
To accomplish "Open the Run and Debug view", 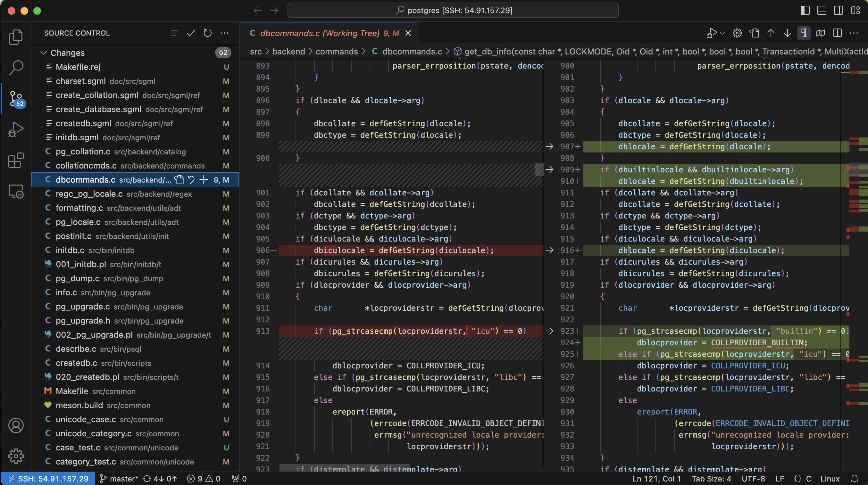I will pyautogui.click(x=15, y=130).
